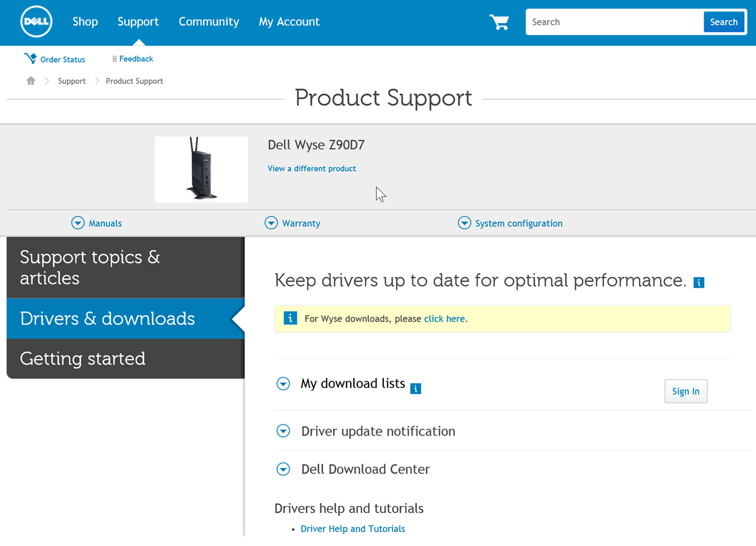Click info icon beside optimal performance heading
This screenshot has width=756, height=546.
[x=699, y=283]
